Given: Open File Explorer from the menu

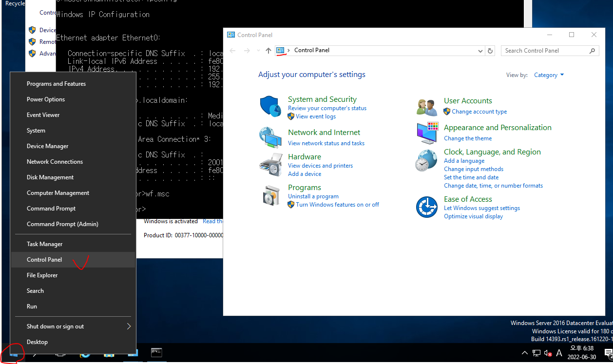Looking at the screenshot, I should (x=73, y=275).
